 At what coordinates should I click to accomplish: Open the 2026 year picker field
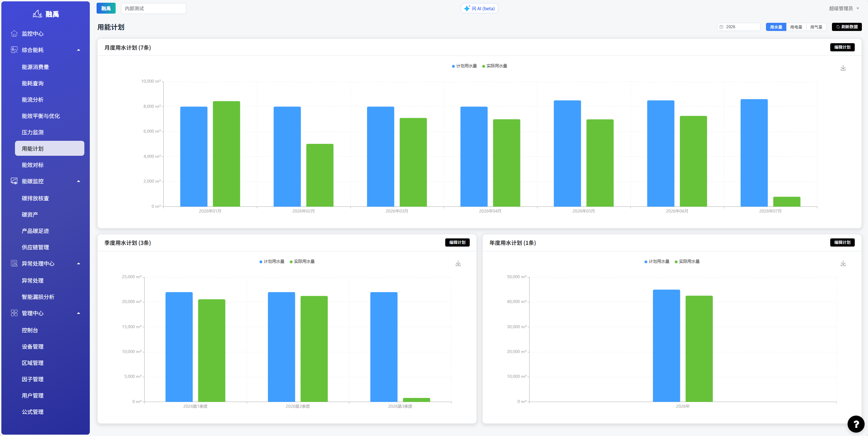(738, 27)
